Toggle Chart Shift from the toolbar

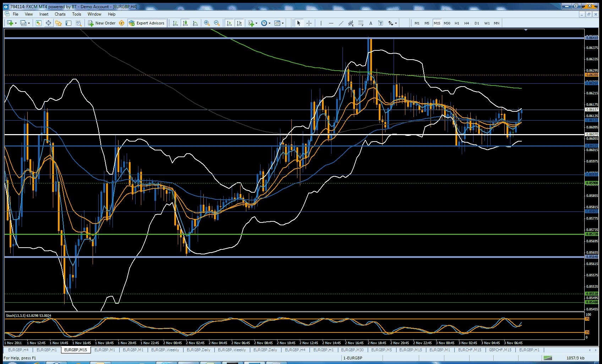pos(239,23)
